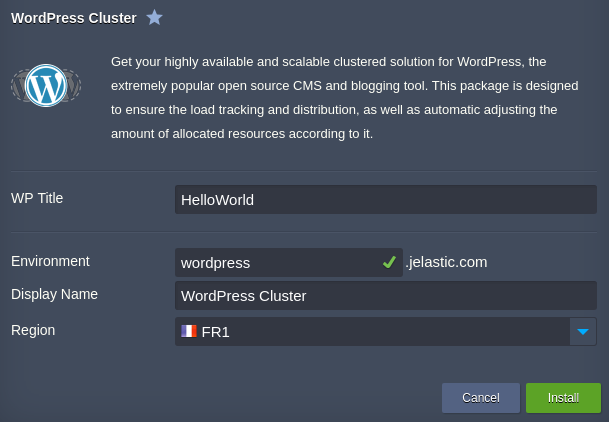Screen dimensions: 609x422
Task: Click the divider line above WP Title row
Action: point(303,171)
